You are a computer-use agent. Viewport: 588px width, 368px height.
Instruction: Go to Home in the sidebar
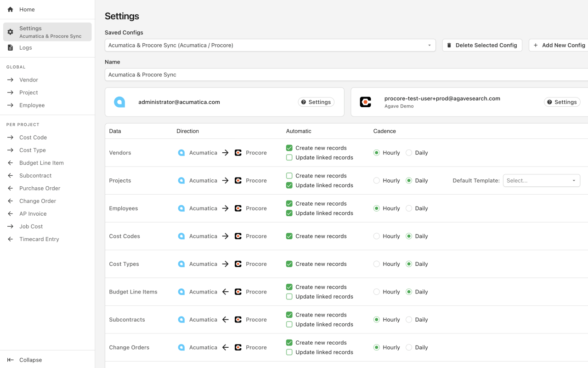click(x=47, y=9)
